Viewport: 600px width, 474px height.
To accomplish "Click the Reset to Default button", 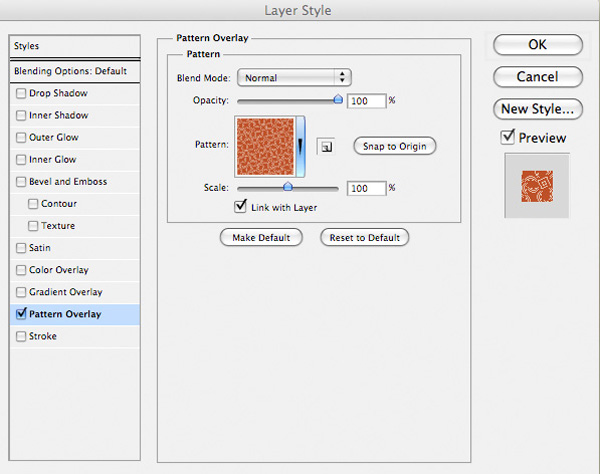I will pyautogui.click(x=365, y=238).
